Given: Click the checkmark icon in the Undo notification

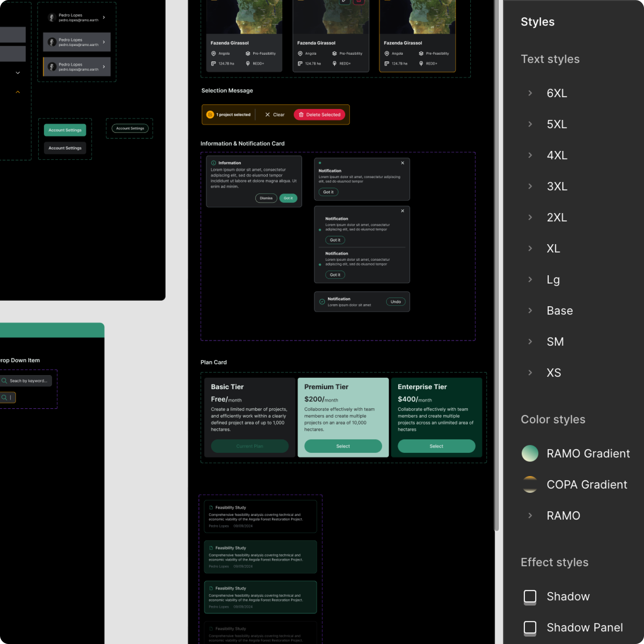Looking at the screenshot, I should pos(322,302).
